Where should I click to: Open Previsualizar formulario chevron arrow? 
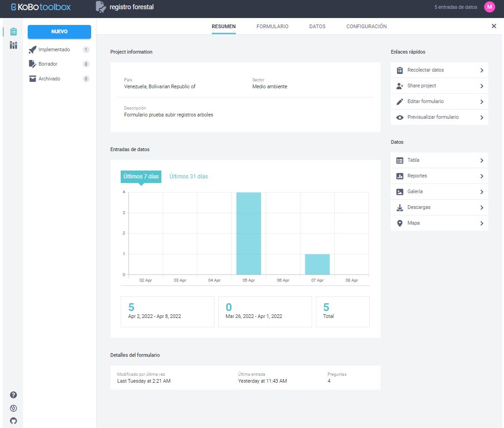tap(481, 117)
